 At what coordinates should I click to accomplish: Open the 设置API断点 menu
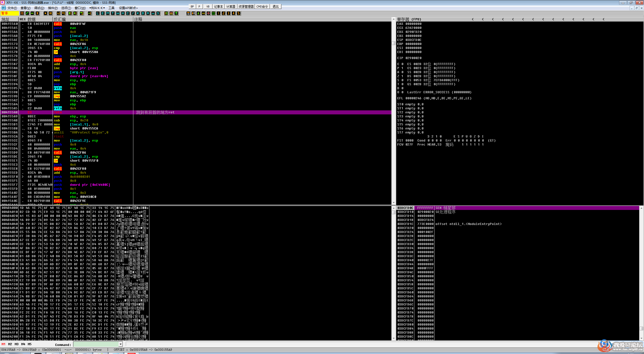click(128, 8)
